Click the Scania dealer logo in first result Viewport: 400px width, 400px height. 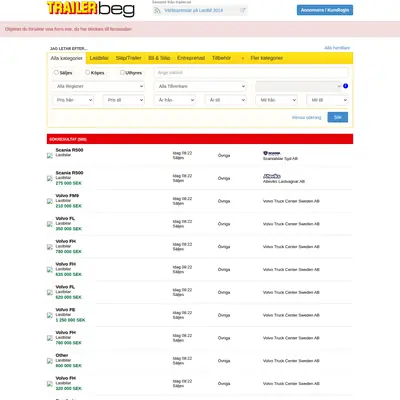(271, 153)
